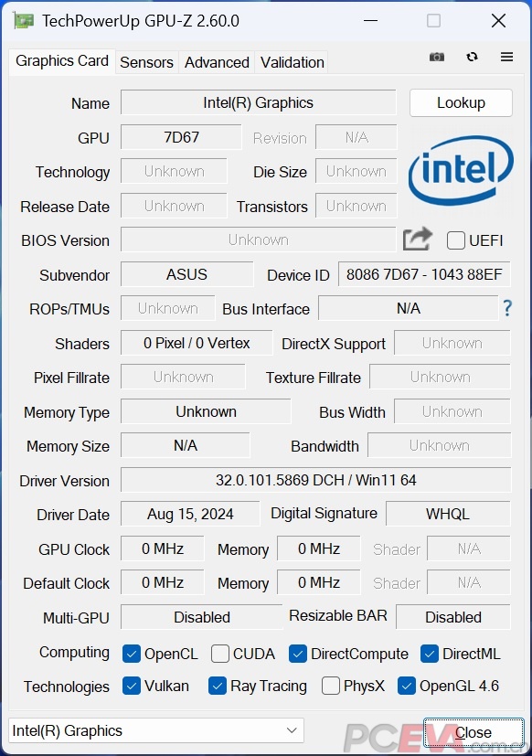Screen dimensions: 532x756
Task: Go to the Validation tab
Action: [292, 62]
